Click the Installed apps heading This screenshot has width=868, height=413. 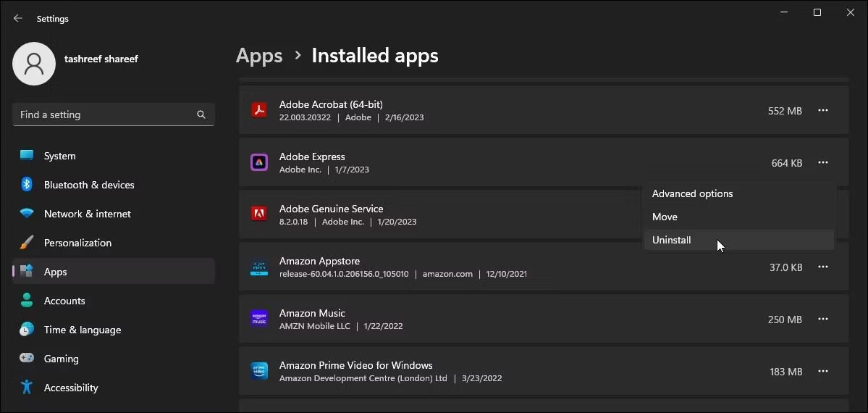375,56
